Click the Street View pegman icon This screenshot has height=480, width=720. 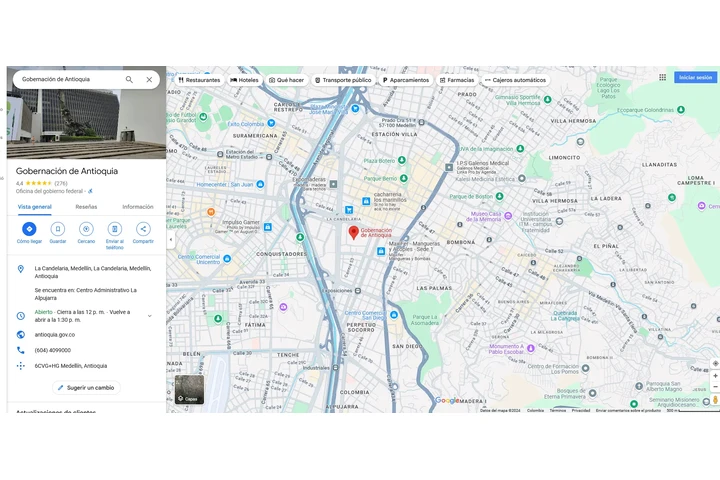[715, 400]
